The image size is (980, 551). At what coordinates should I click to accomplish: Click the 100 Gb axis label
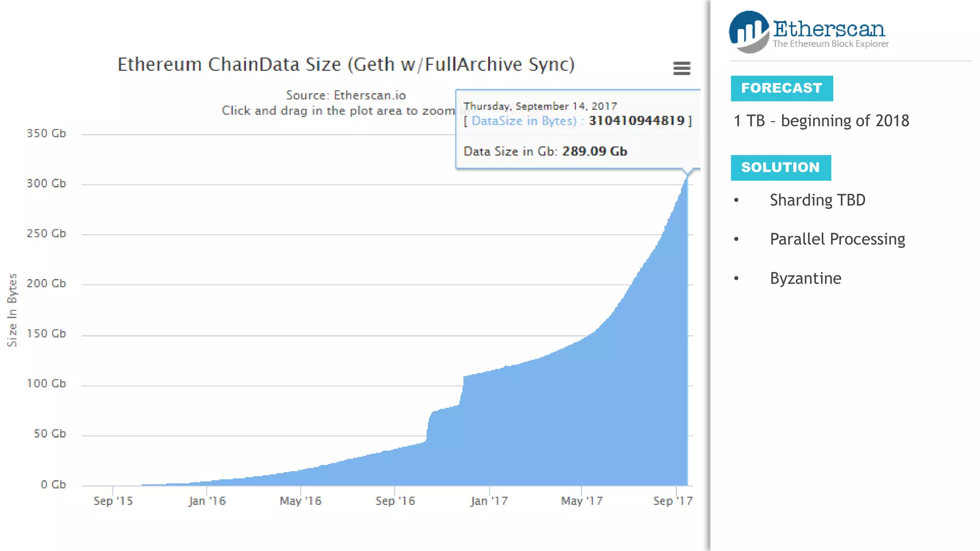click(x=46, y=384)
